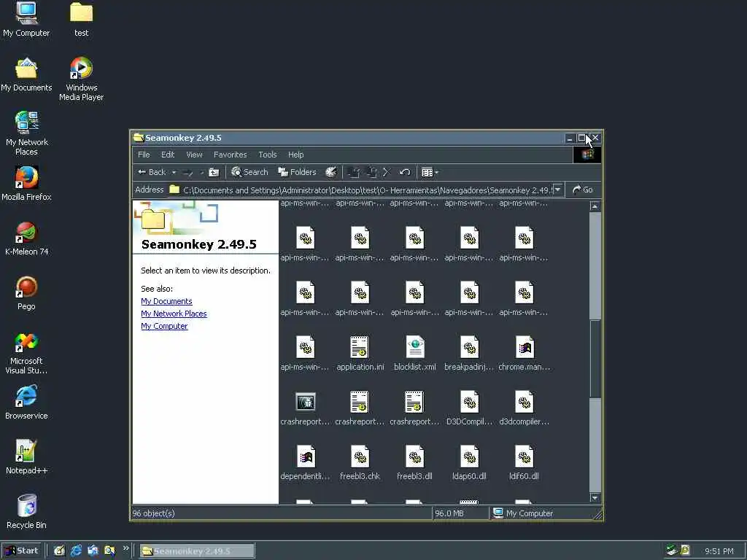Open the Help menu
Screen dimensions: 747x560
point(296,155)
